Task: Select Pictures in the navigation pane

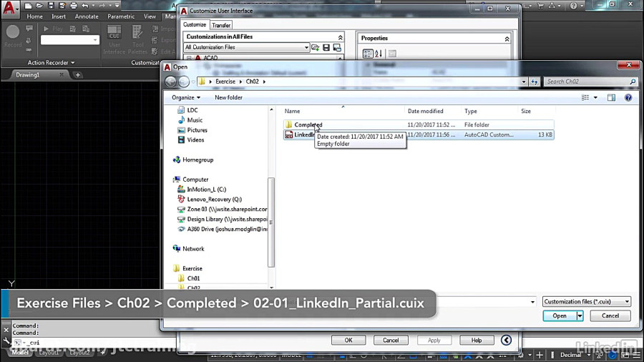Action: tap(197, 129)
